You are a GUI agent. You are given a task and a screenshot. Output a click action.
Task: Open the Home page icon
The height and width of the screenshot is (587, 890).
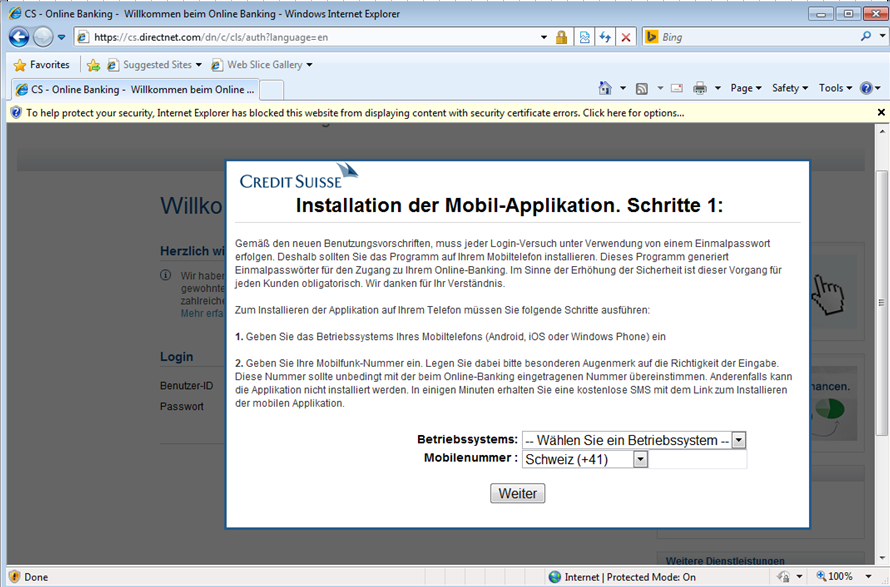(x=605, y=88)
